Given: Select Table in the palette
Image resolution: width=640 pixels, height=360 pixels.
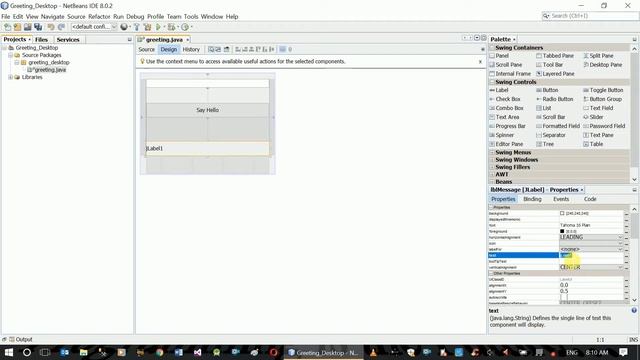Looking at the screenshot, I should pos(593,144).
